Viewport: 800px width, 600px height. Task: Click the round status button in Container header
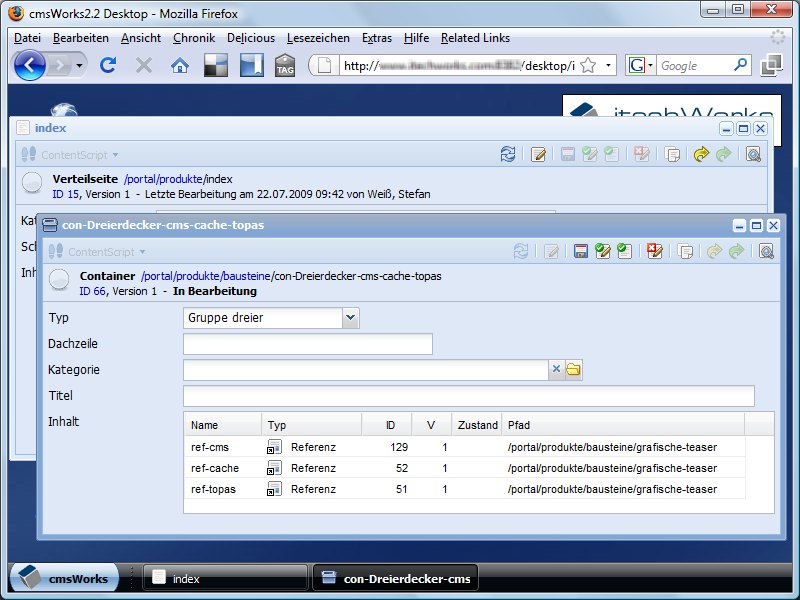[x=59, y=280]
